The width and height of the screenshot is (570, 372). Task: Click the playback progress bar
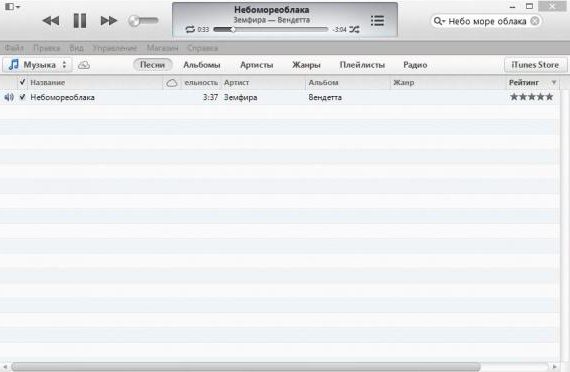click(270, 29)
